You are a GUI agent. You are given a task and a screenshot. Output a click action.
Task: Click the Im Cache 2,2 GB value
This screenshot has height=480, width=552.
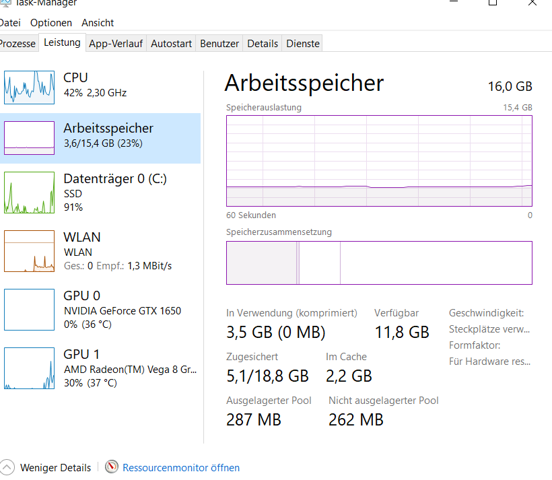point(349,376)
